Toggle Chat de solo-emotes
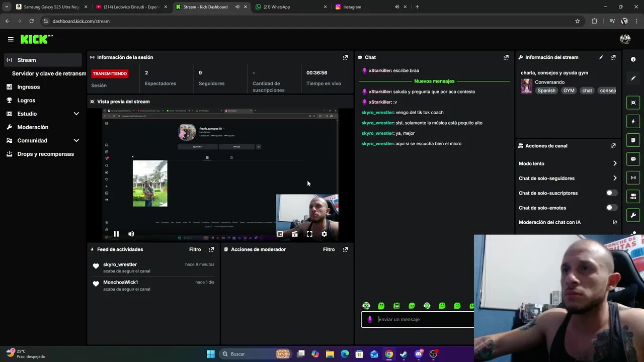The width and height of the screenshot is (644, 362). click(x=611, y=208)
